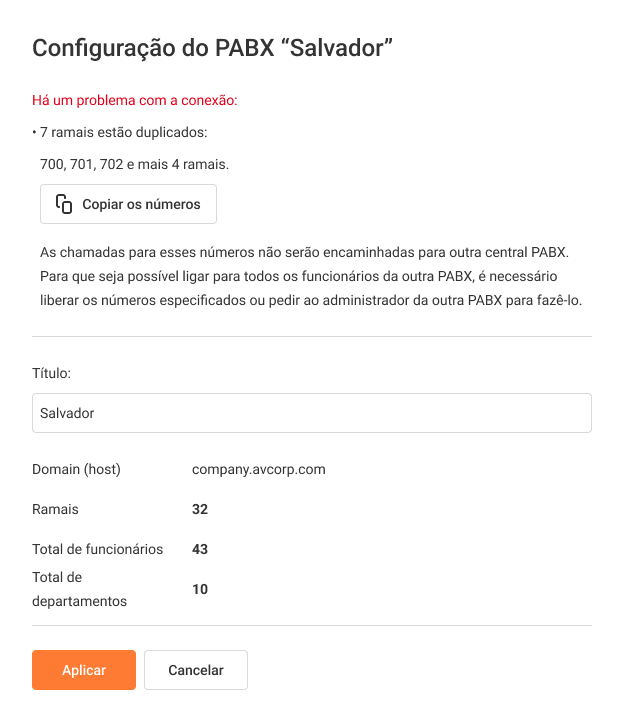
Task: Click the Domain (host) label
Action: pyautogui.click(x=76, y=469)
